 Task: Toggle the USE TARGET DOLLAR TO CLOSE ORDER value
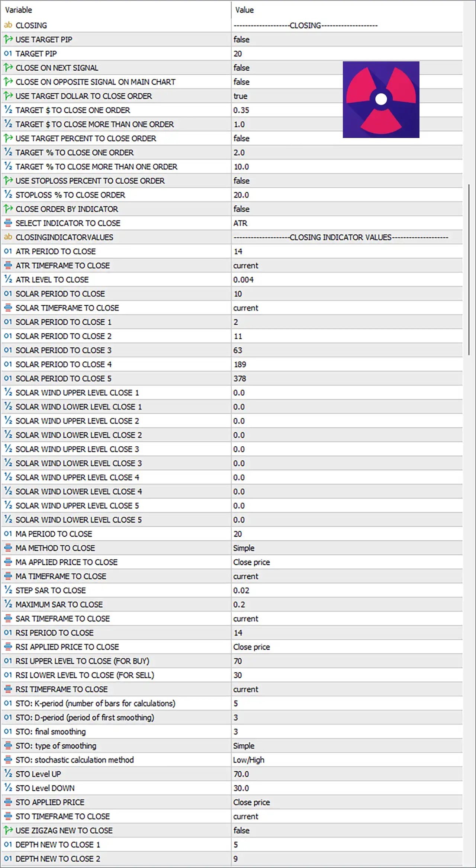(x=347, y=96)
